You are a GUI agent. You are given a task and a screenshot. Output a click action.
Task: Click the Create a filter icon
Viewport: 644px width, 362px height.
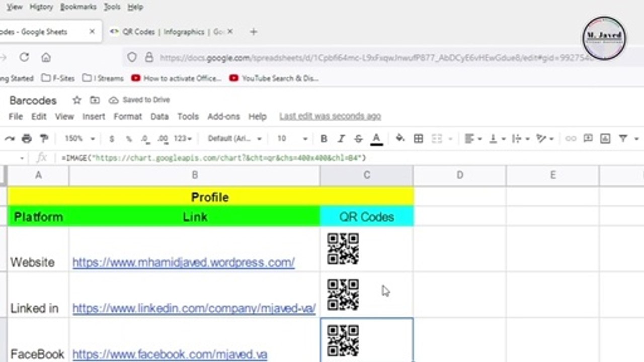coord(623,138)
